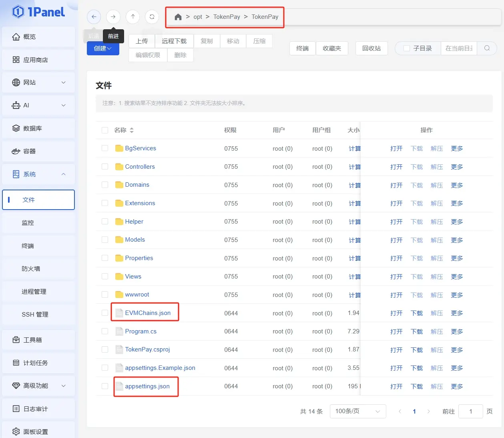Click the wwwroot folder icon
This screenshot has width=504, height=438.
(x=119, y=295)
